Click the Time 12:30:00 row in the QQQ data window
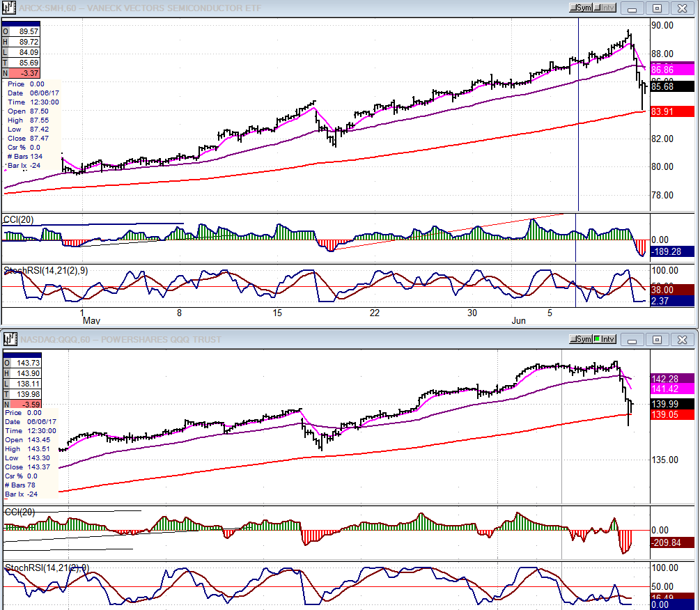Image resolution: width=700 pixels, height=610 pixels. pyautogui.click(x=31, y=430)
